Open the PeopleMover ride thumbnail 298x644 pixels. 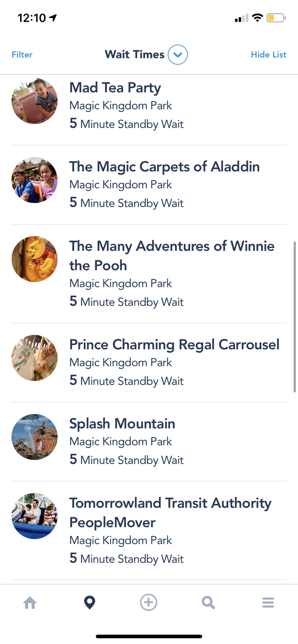coord(35,516)
